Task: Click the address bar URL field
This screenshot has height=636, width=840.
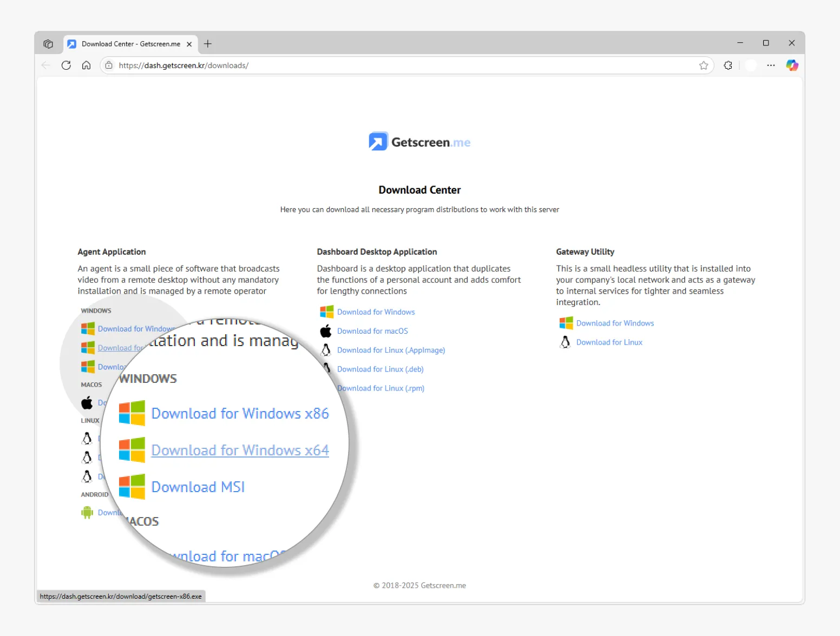Action: pyautogui.click(x=379, y=65)
